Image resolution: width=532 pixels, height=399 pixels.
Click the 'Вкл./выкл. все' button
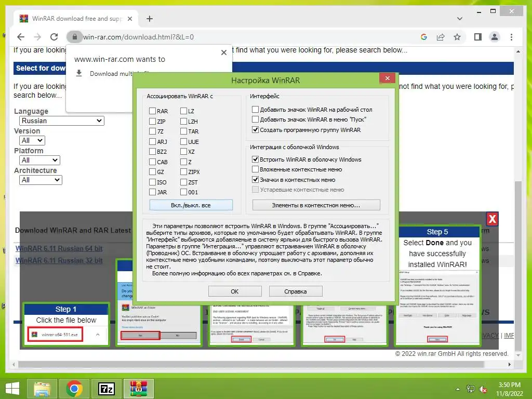(x=191, y=205)
